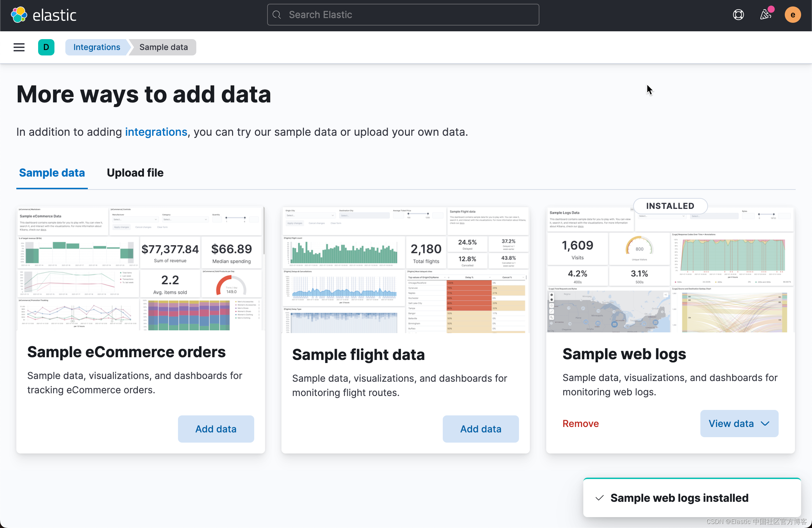This screenshot has width=812, height=528.
Task: Expand the View data dropdown
Action: pyautogui.click(x=731, y=423)
